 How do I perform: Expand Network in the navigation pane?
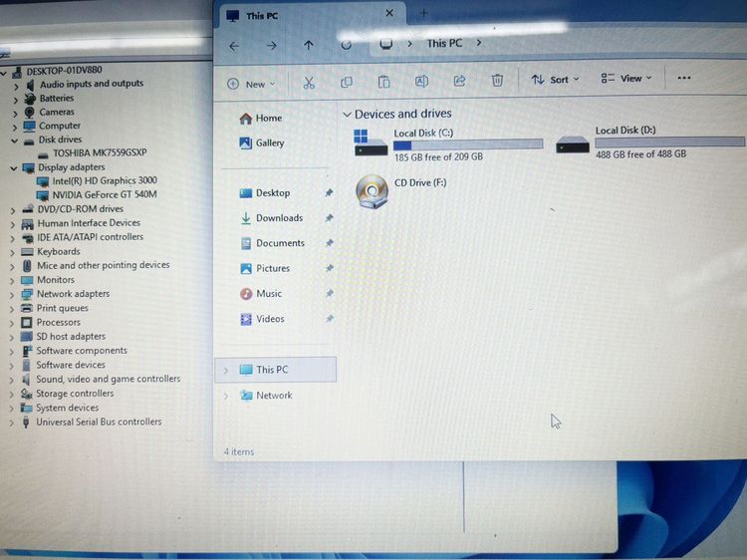click(226, 396)
